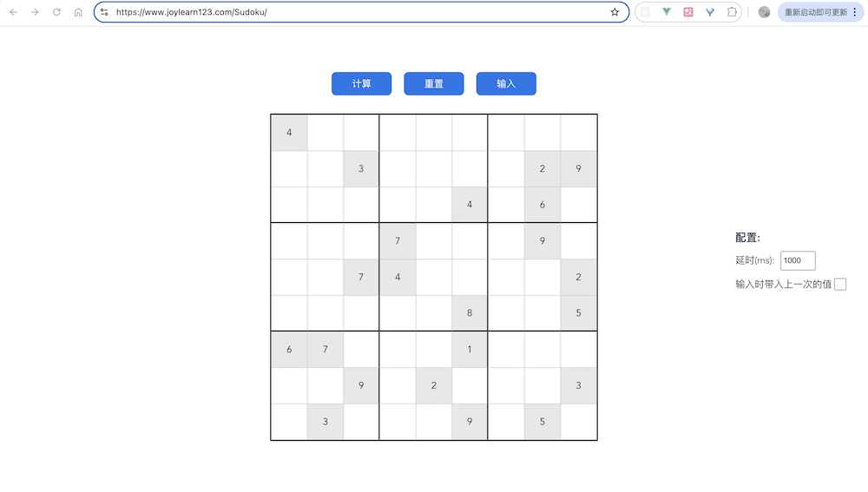Image resolution: width=868 pixels, height=492 pixels.
Task: Click the browser back arrow
Action: pyautogui.click(x=13, y=12)
